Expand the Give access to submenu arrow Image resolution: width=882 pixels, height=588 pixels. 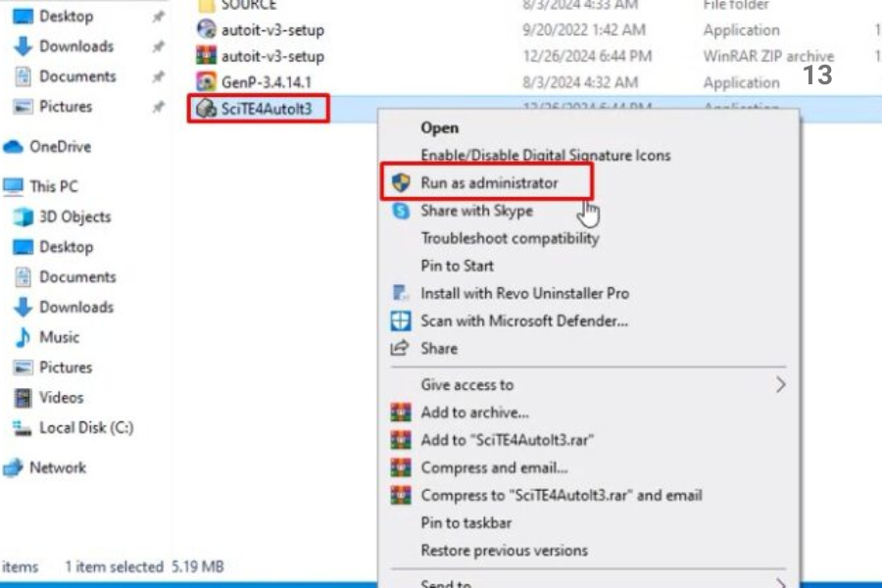pos(781,385)
